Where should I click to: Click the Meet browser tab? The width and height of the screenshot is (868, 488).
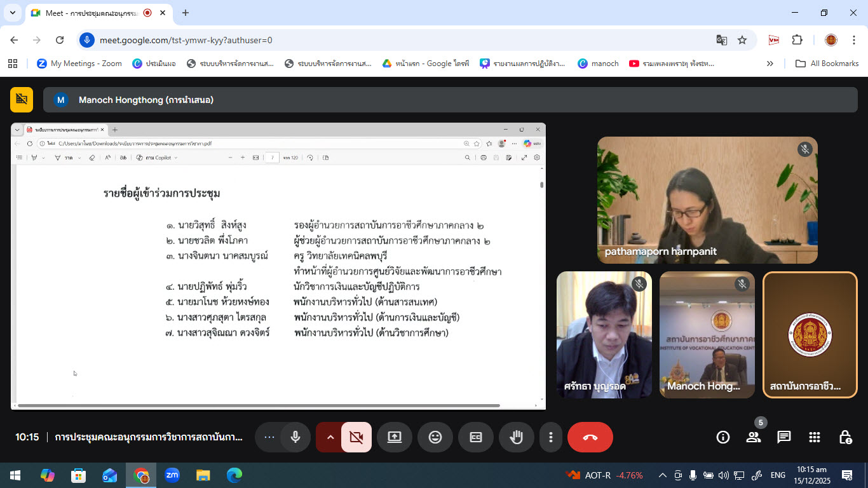tap(89, 13)
